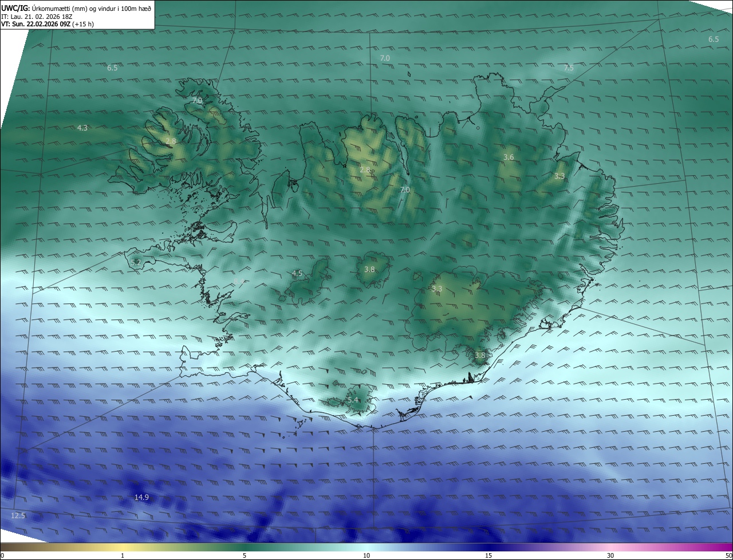Click the 5 tick on the color scale
733x560 pixels.
[245, 555]
